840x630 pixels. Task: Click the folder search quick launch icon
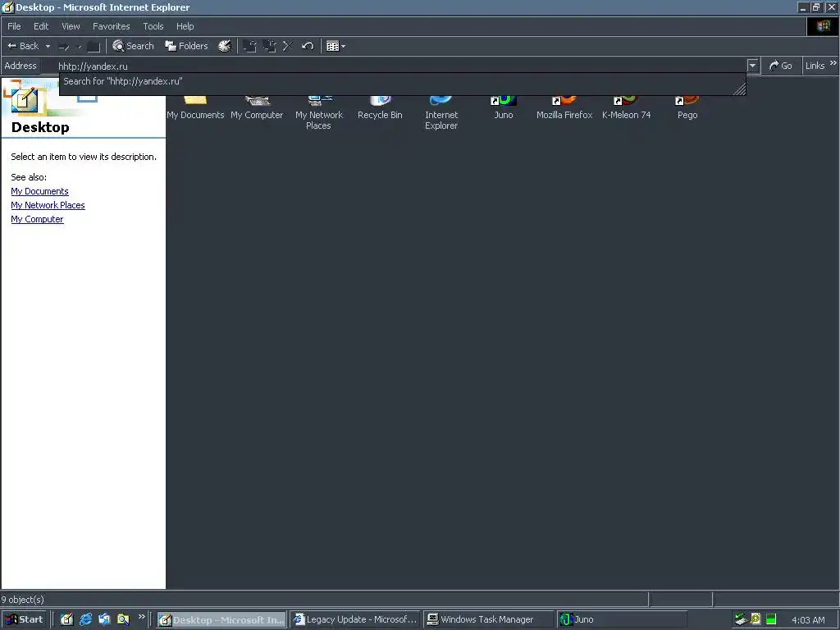coord(123,619)
